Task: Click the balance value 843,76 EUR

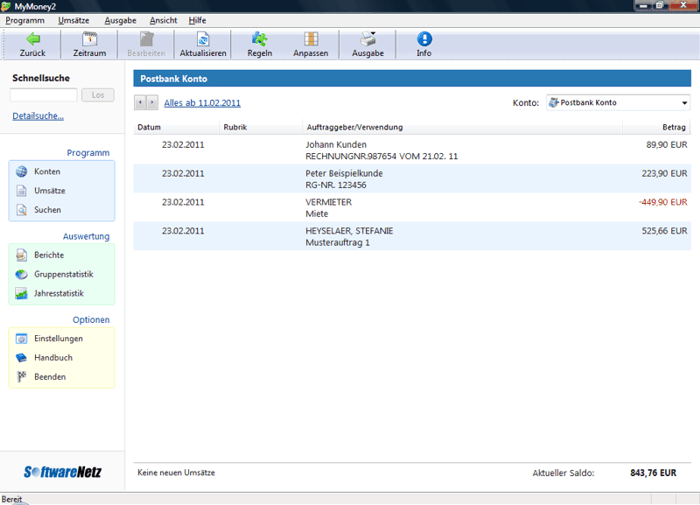Action: 653,472
